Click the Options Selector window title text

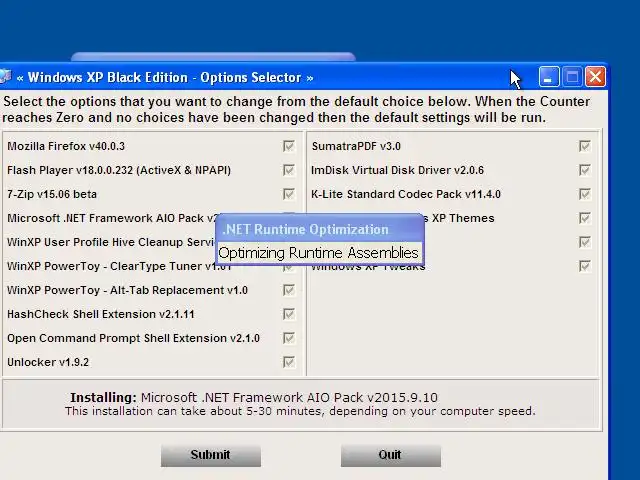165,78
